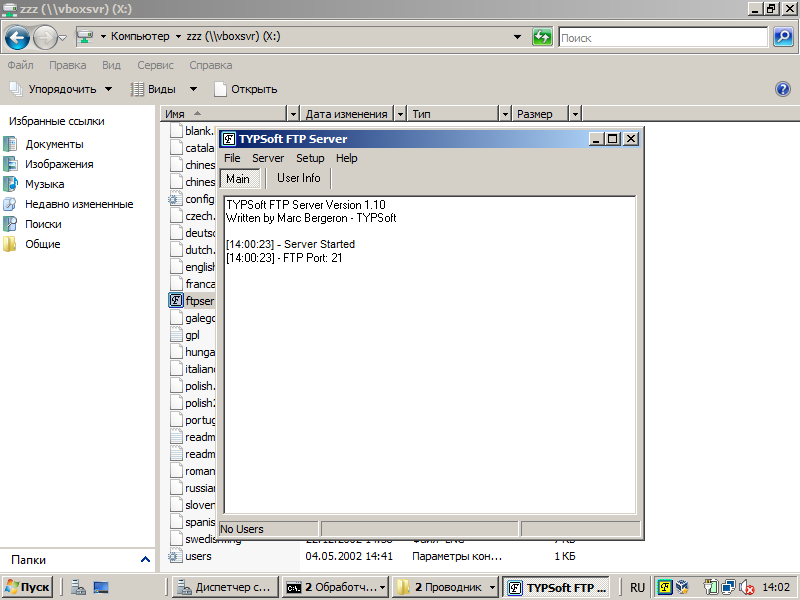Open the 2 Обработч... taskbar group
This screenshot has width=800, height=600.
pos(335,587)
